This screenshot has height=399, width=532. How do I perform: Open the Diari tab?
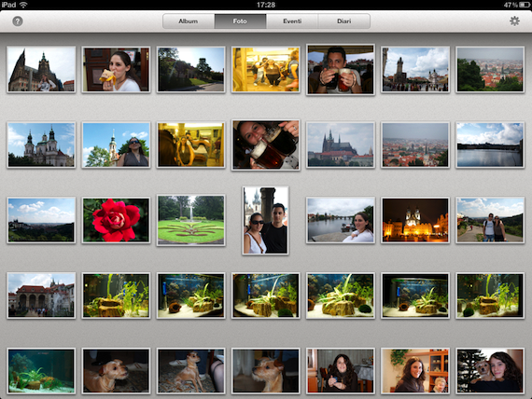(x=343, y=21)
